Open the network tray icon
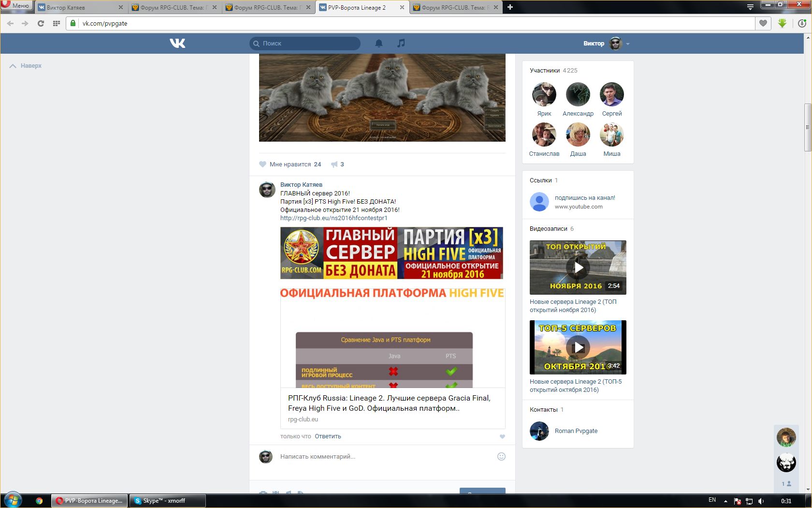Screen dimensions: 812x508 (x=749, y=501)
